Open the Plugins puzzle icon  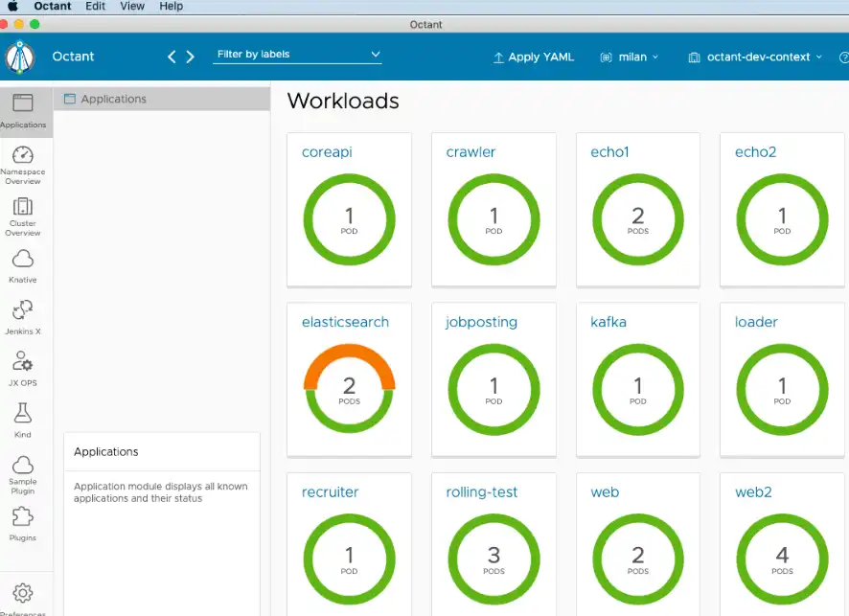tap(23, 516)
